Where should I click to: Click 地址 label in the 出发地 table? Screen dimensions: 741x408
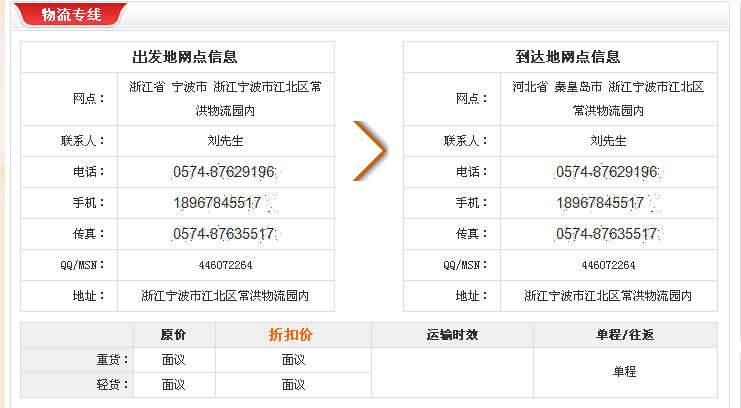89,296
